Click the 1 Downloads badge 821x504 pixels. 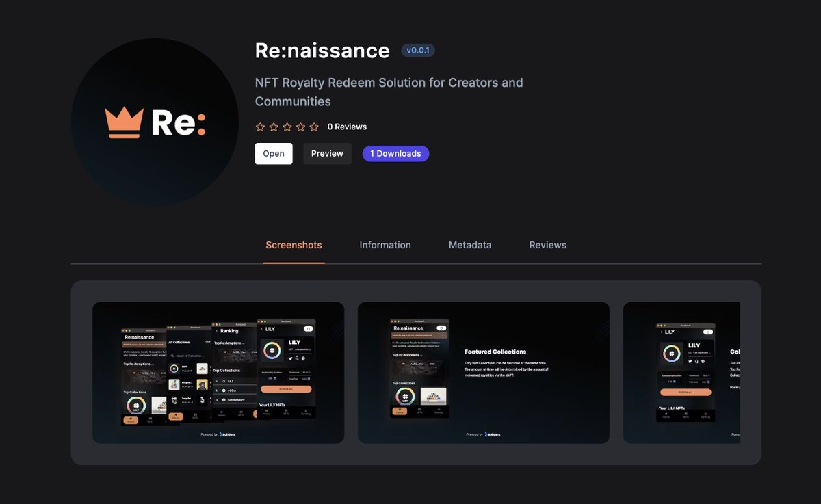coord(395,154)
